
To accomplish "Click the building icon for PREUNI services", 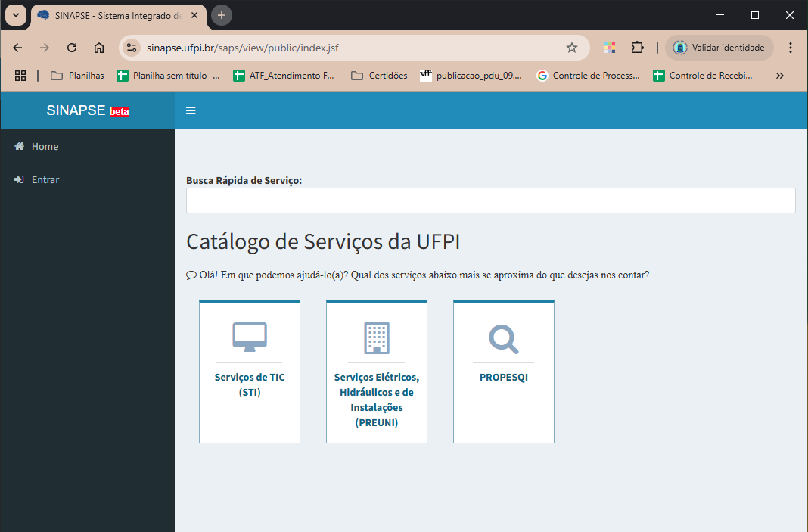I will pos(377,338).
